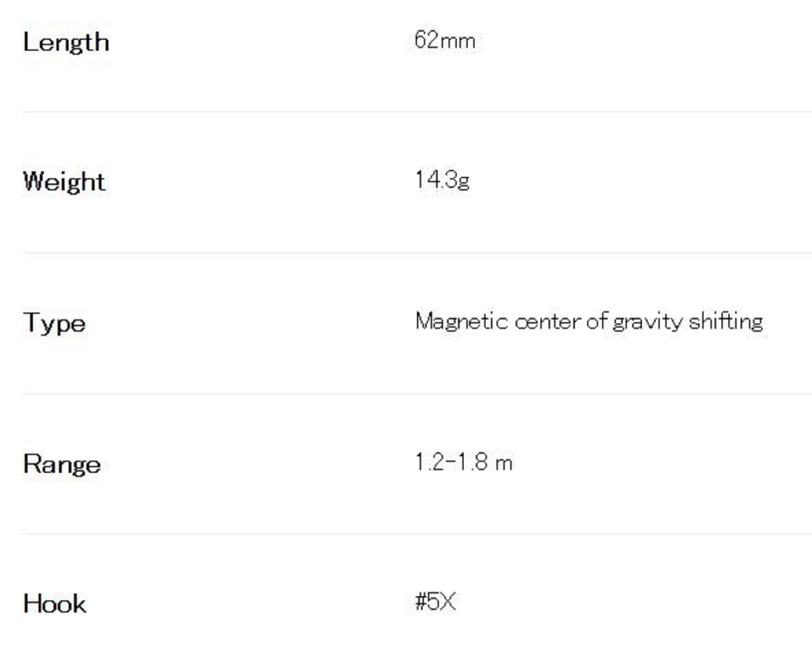Click the divider line below Length row
Viewport: 812px width, 662px height.
tap(406, 112)
